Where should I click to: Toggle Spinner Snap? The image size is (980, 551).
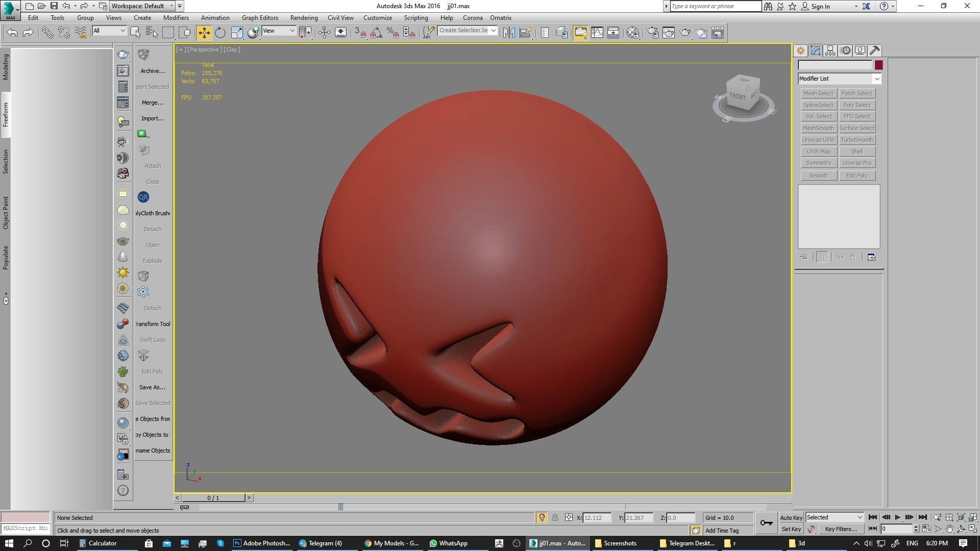pyautogui.click(x=409, y=33)
